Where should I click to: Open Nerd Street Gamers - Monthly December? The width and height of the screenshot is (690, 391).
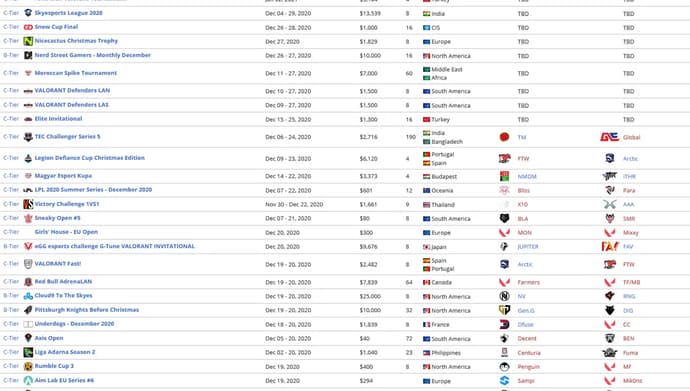[93, 55]
